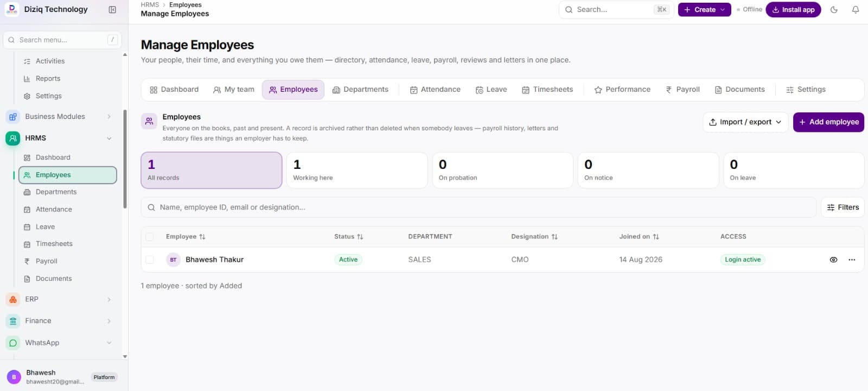Viewport: 868px width, 391px height.
Task: Open notifications bell icon
Action: (x=856, y=10)
